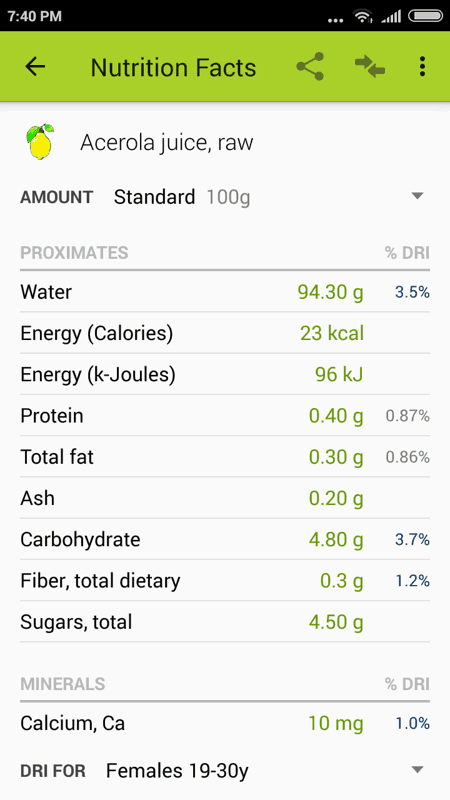Select the Calcium, Ca mineral row
This screenshot has width=450, height=800.
(225, 723)
